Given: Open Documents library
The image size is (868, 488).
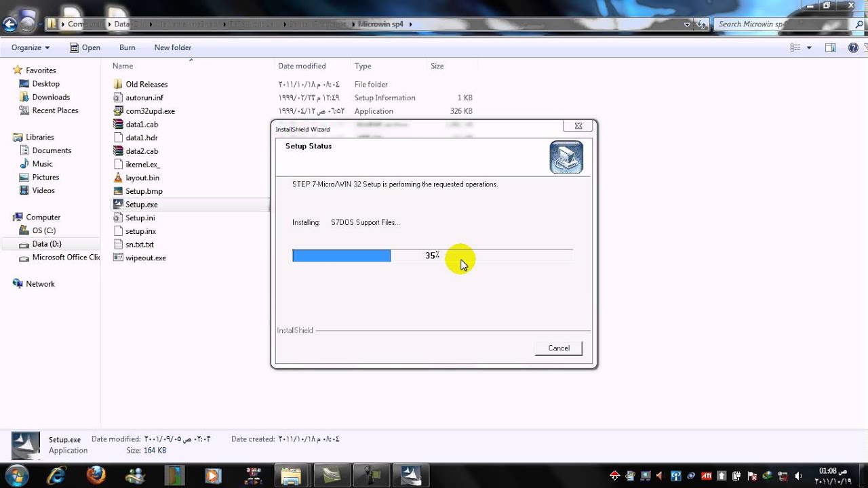Looking at the screenshot, I should 52,150.
